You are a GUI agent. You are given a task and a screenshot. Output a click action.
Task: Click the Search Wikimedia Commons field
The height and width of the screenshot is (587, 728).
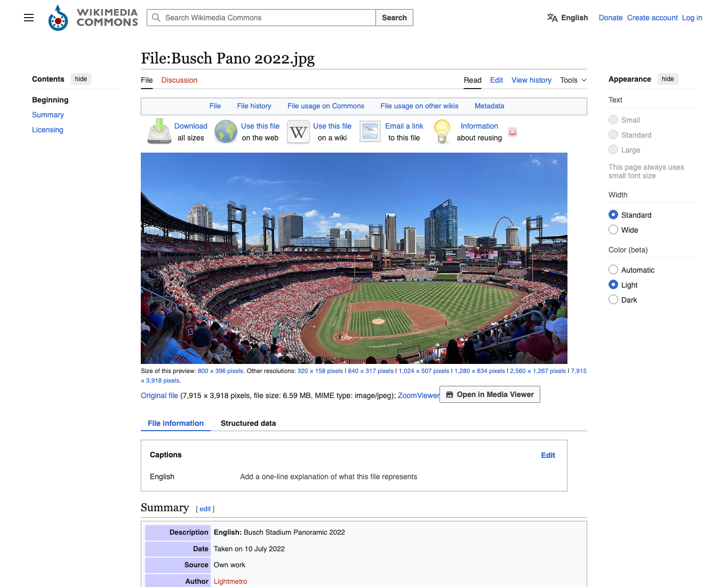[261, 18]
